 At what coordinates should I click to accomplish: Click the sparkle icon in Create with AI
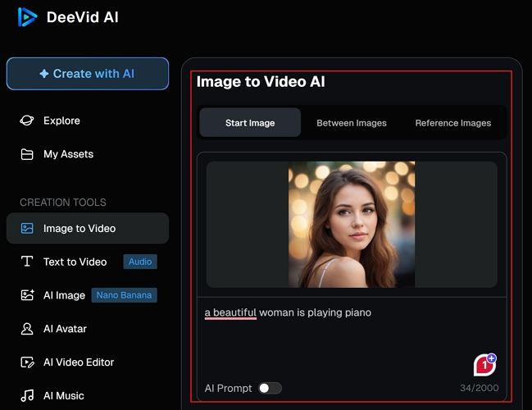point(44,74)
